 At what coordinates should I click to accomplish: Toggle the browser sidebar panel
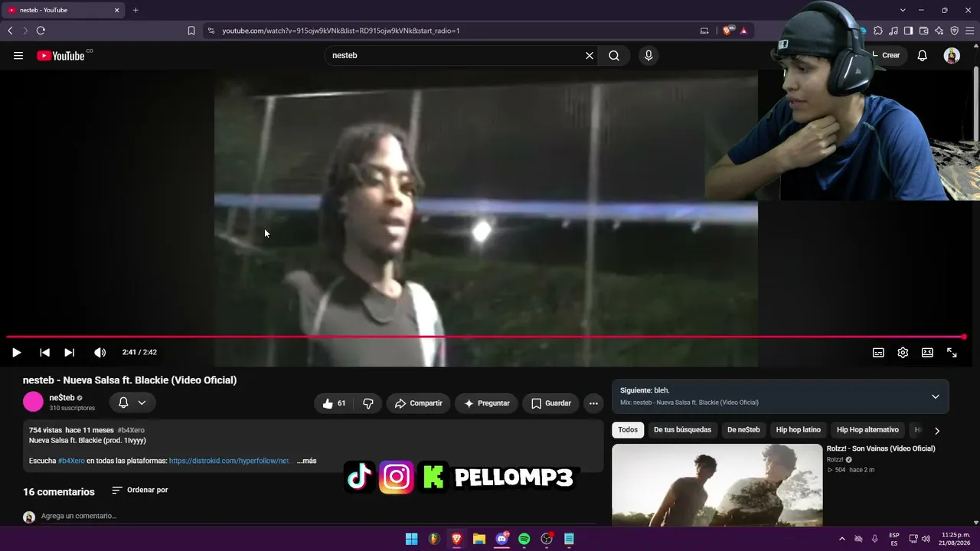tap(909, 31)
